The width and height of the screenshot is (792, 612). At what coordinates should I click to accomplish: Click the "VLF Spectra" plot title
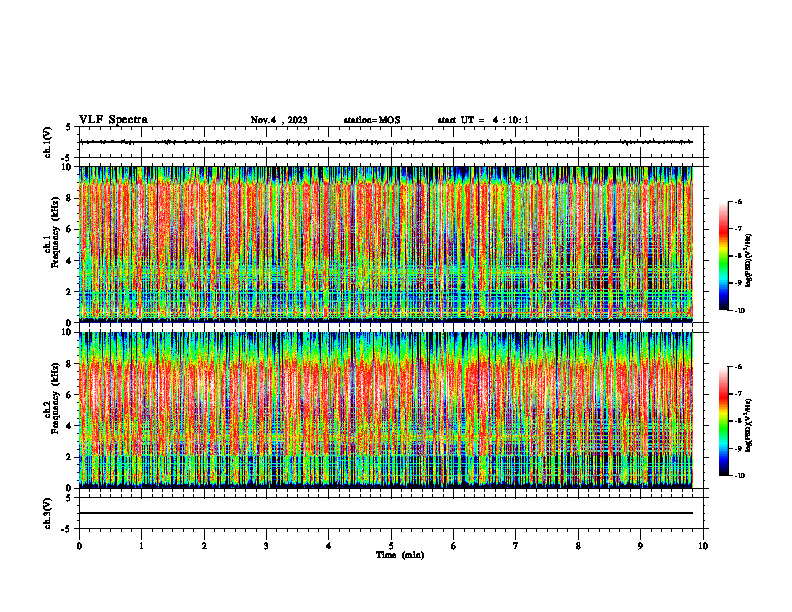[x=113, y=120]
